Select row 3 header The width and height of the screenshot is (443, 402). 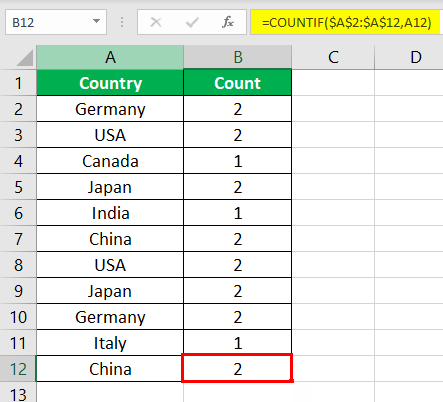point(18,135)
